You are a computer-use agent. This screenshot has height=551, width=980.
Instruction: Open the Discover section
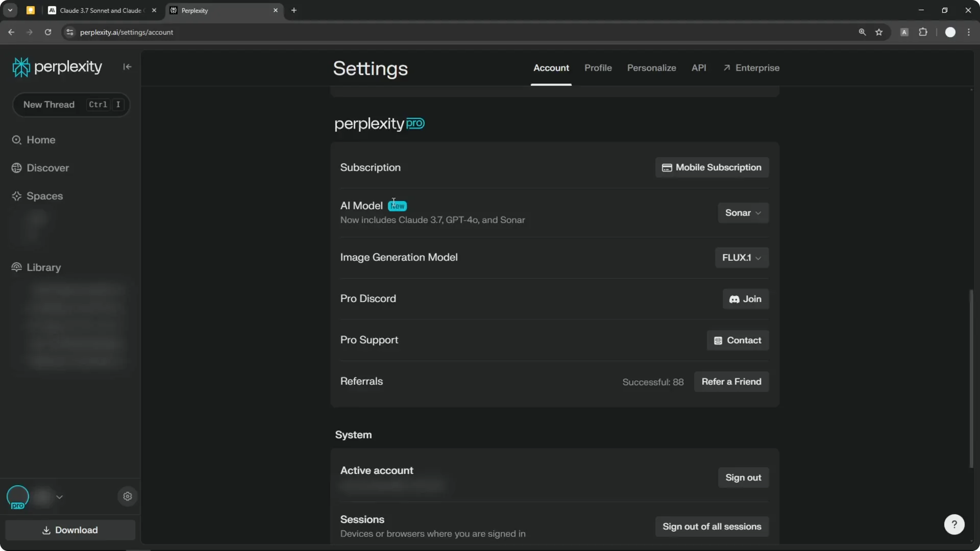click(x=47, y=167)
